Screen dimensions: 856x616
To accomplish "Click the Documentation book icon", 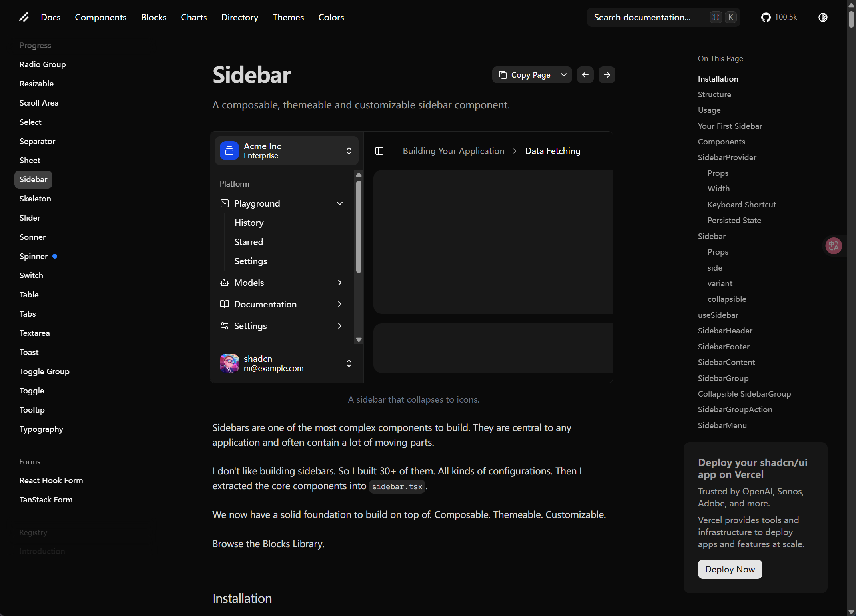I will coord(225,304).
